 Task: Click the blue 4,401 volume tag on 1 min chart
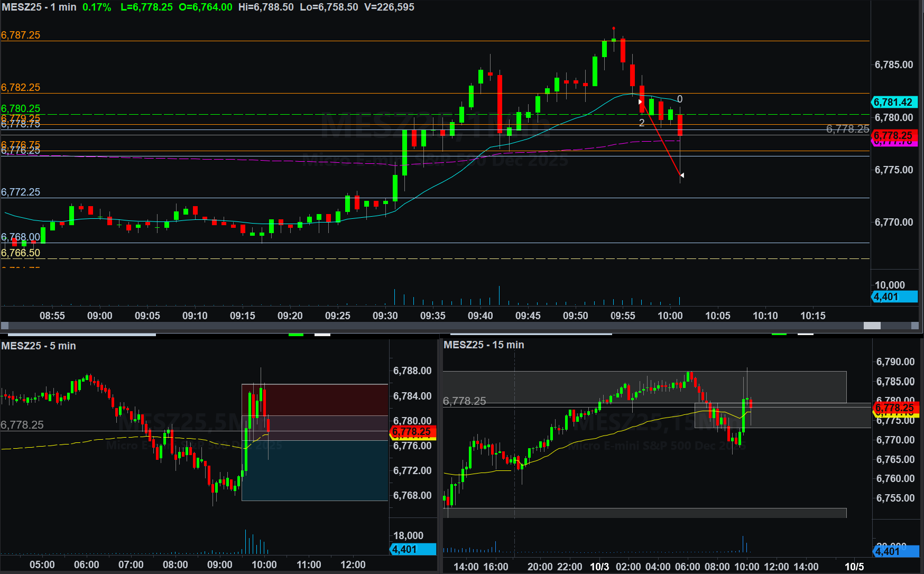point(893,297)
